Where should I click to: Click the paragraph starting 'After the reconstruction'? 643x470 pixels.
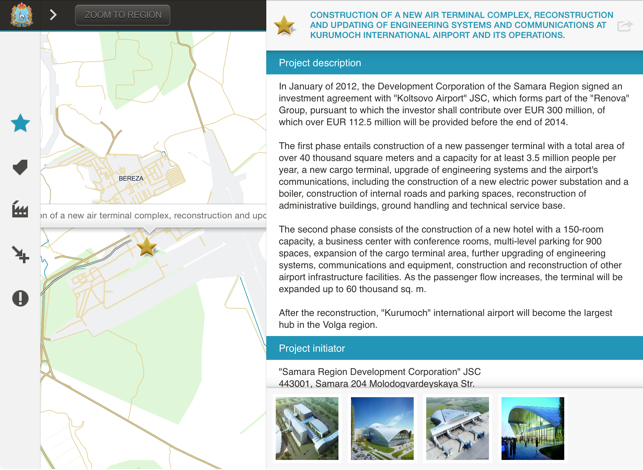coord(445,319)
